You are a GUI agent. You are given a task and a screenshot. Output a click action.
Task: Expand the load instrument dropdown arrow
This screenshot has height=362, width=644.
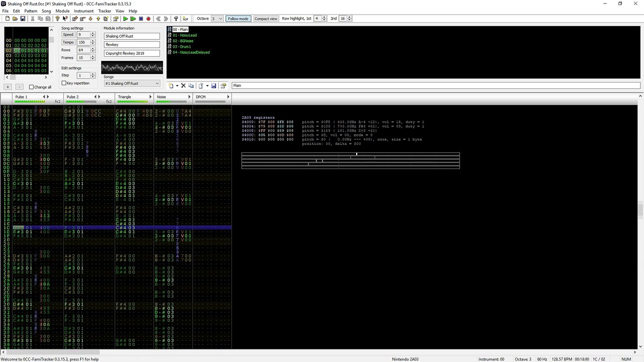click(x=207, y=85)
